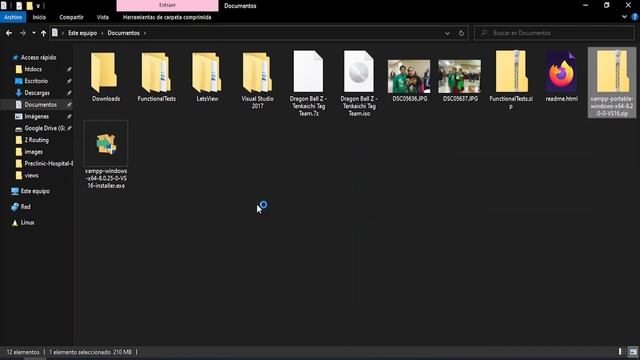
Task: Open the FunctionalTests folder
Action: point(156,76)
